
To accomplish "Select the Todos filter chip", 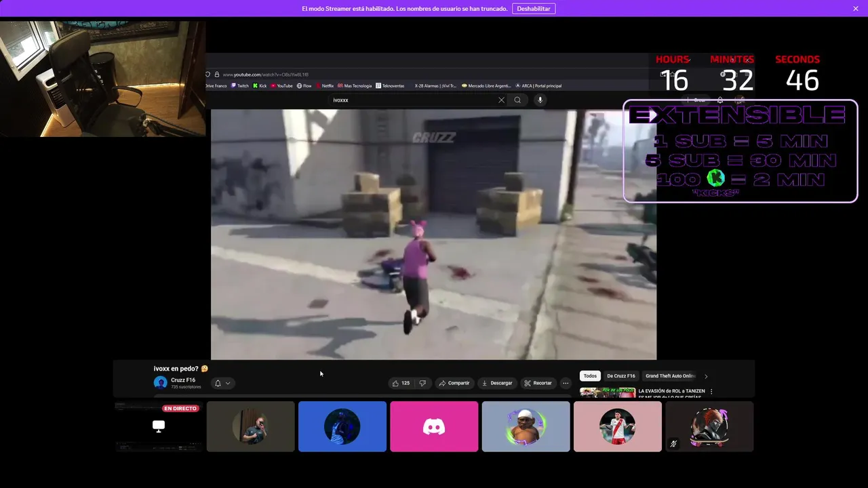I will tap(590, 376).
